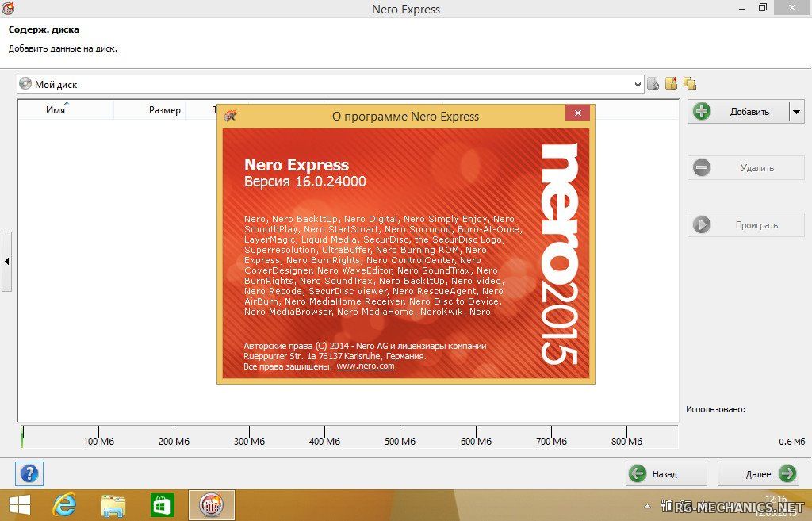The height and width of the screenshot is (521, 812).
Task: Click the new folder icon with red marker
Action: 671,83
